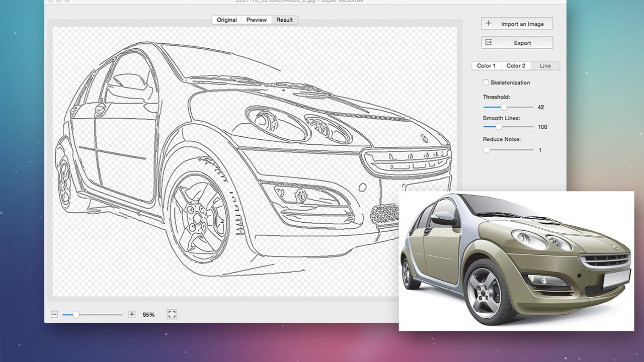Select the Result tab
The width and height of the screenshot is (644, 362).
pyautogui.click(x=284, y=20)
